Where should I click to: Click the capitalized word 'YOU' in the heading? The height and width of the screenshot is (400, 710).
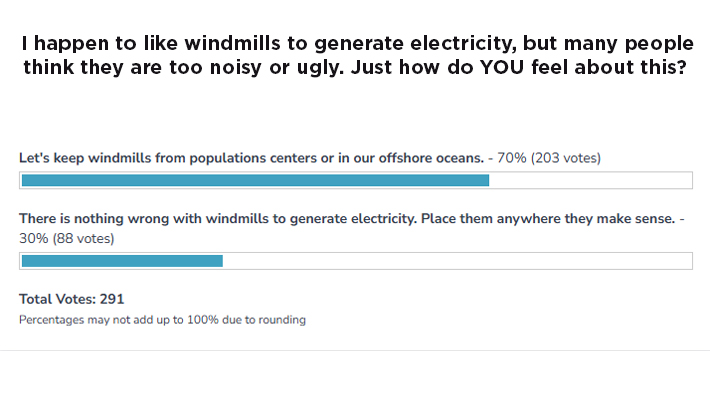pyautogui.click(x=502, y=67)
